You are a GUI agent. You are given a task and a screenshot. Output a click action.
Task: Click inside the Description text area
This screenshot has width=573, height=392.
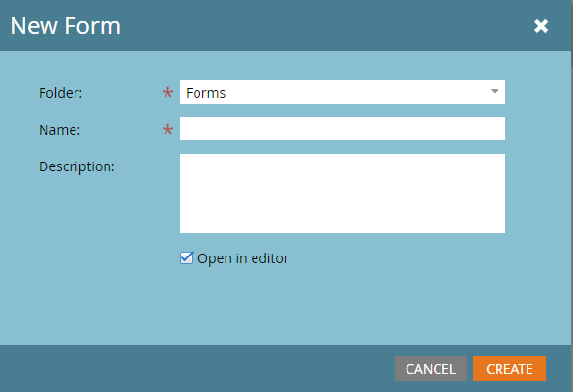pos(343,194)
